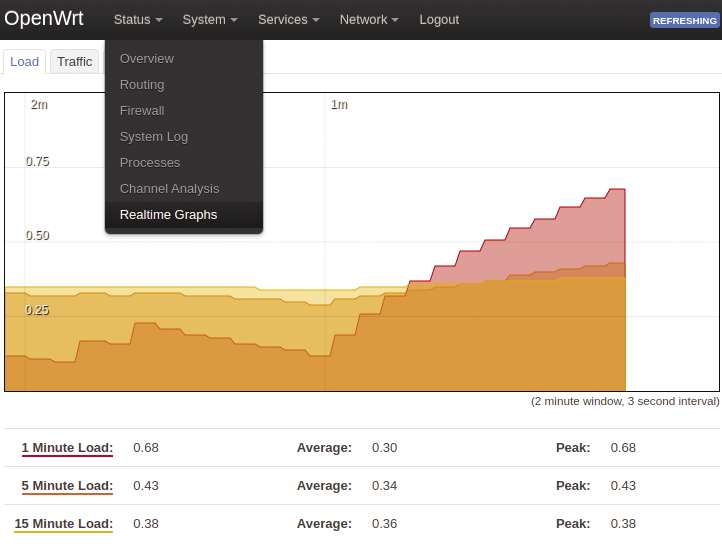This screenshot has width=722, height=546.
Task: Switch to the Traffic tab
Action: coord(74,62)
